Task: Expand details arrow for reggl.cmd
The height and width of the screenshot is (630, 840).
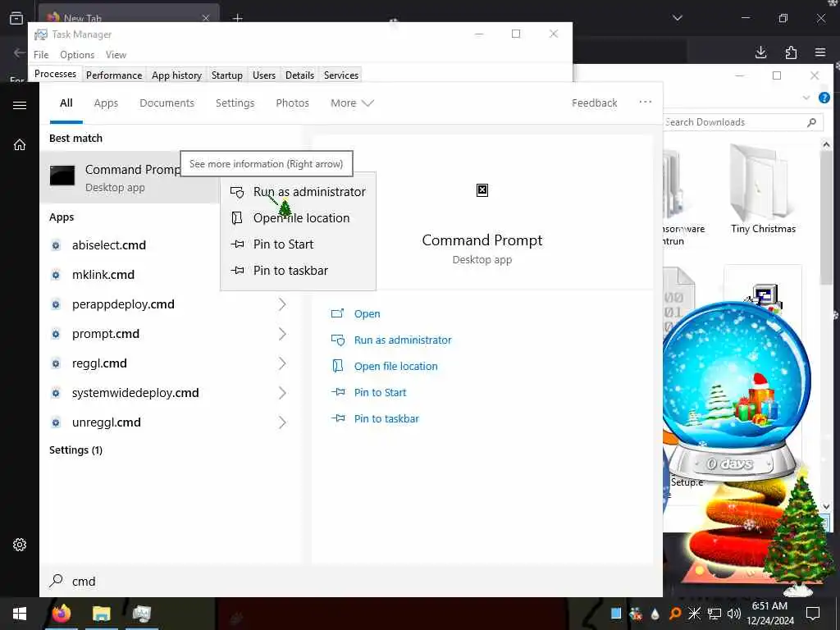Action: 282,363
